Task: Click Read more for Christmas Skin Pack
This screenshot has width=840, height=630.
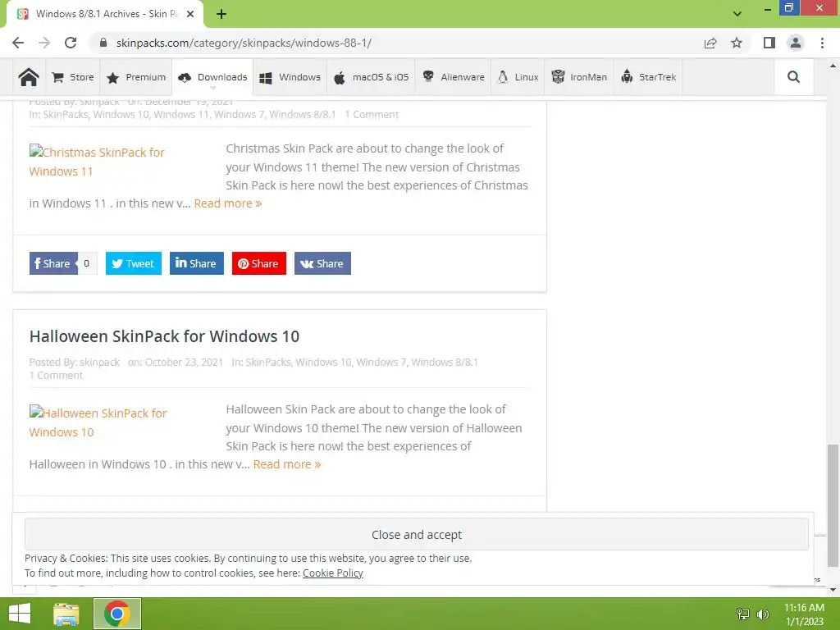Action: (228, 203)
